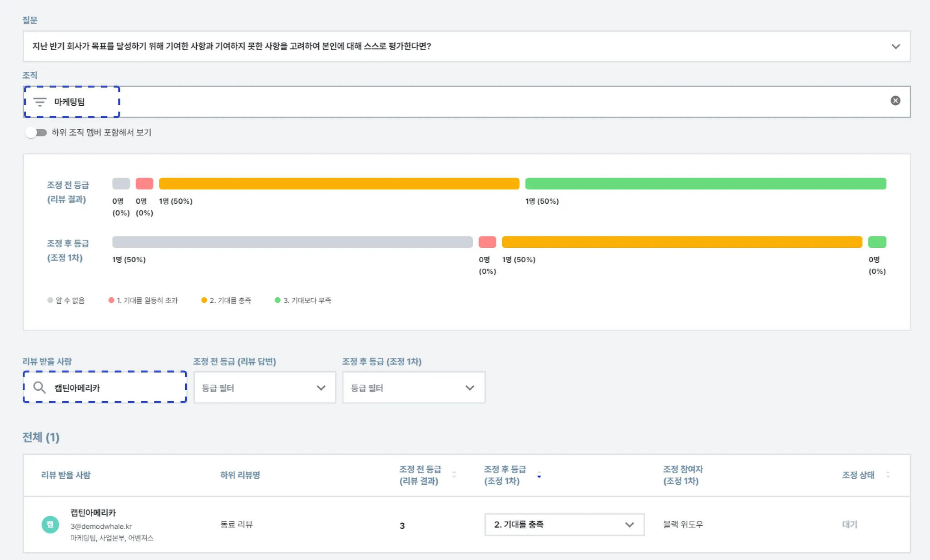This screenshot has width=930, height=560.
Task: Click the 마케팅팀 organization filter chip
Action: pos(69,102)
